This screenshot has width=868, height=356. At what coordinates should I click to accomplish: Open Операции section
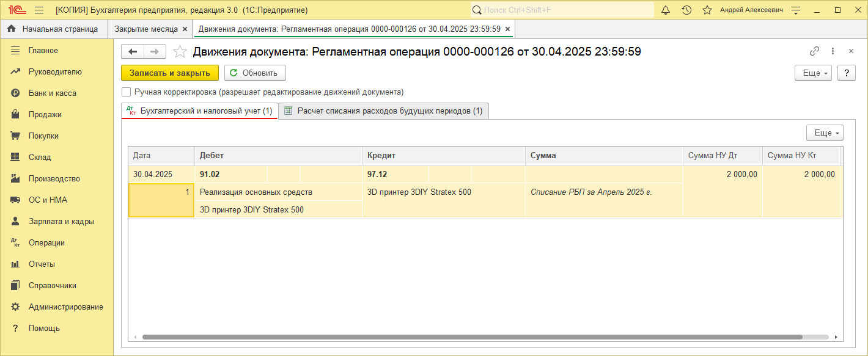click(x=56, y=242)
